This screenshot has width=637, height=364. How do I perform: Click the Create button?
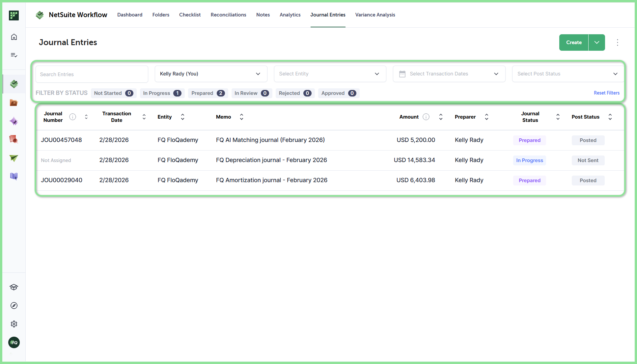pos(574,42)
